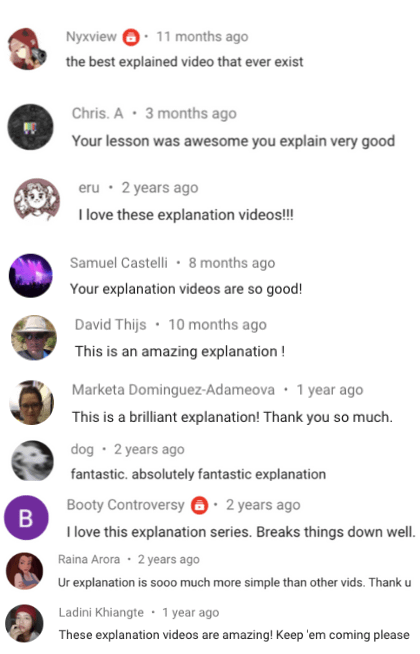This screenshot has width=420, height=654.
Task: Click David Thijs' avatar with the white hat
Action: (34, 337)
